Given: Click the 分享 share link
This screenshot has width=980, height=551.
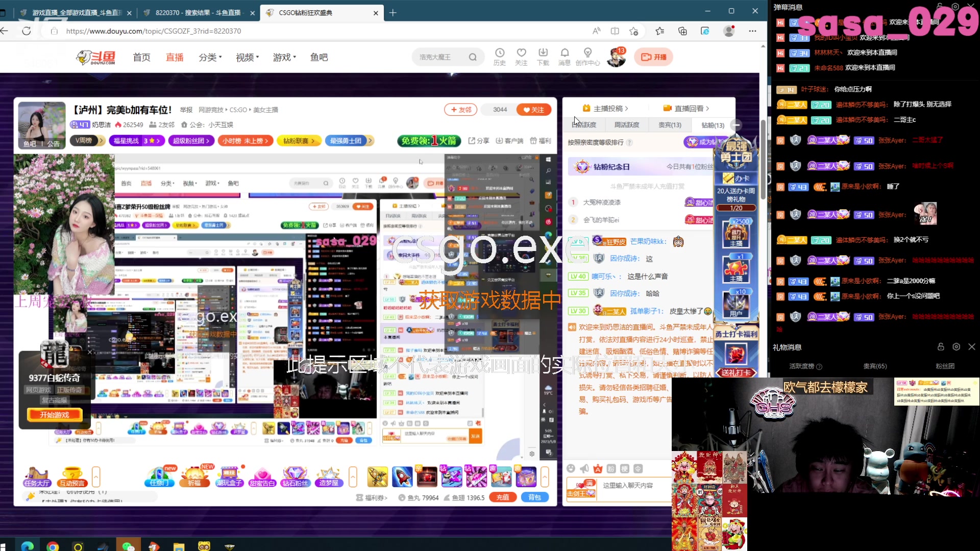Looking at the screenshot, I should click(x=479, y=141).
